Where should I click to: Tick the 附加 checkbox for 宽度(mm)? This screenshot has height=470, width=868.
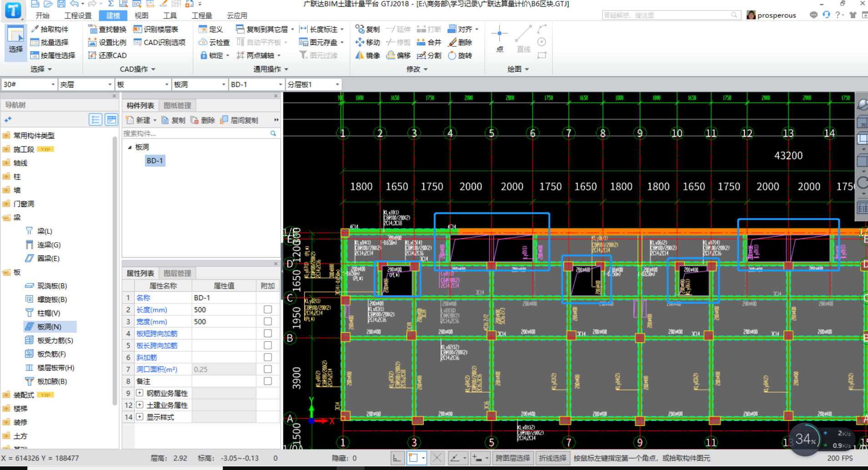point(268,321)
